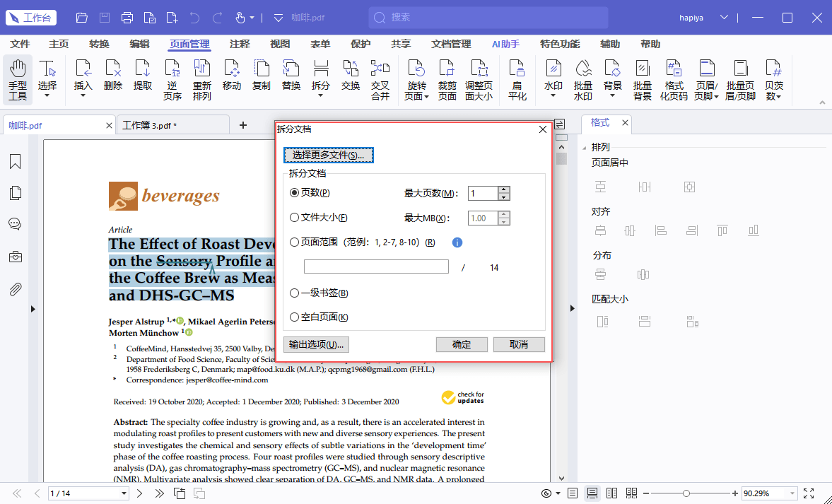Viewport: 832px width, 504px height.
Task: Click the Move pages (移动) icon
Action: [231, 75]
